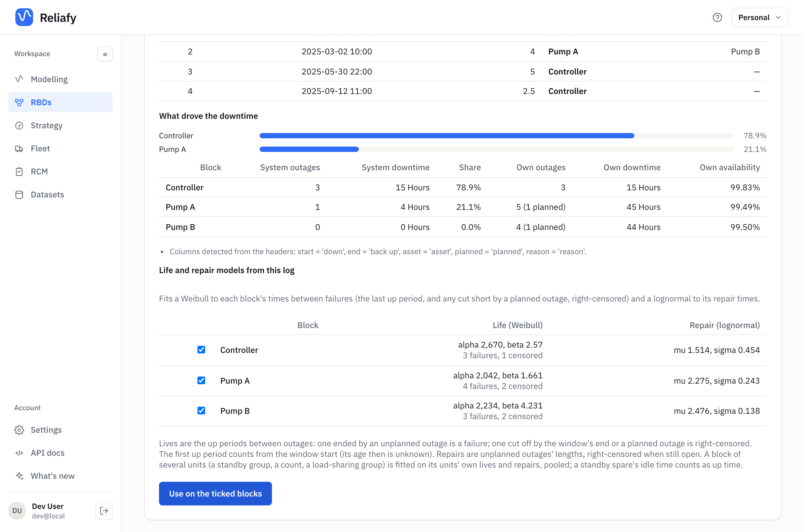Screen dimensions: 804x532
Task: Click the Fleet truck icon
Action: tap(19, 148)
